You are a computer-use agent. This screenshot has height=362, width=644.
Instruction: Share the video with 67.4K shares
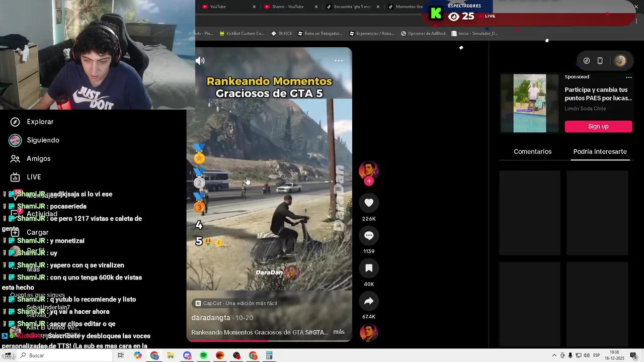click(369, 301)
